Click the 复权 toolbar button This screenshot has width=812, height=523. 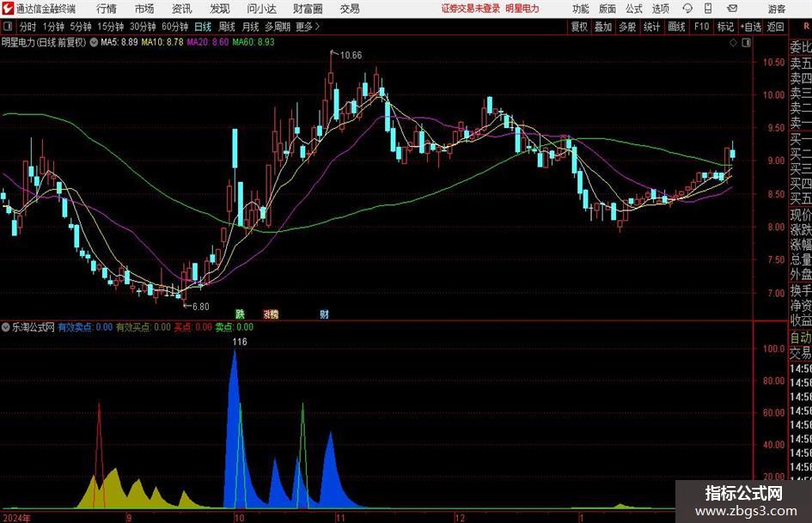click(579, 27)
